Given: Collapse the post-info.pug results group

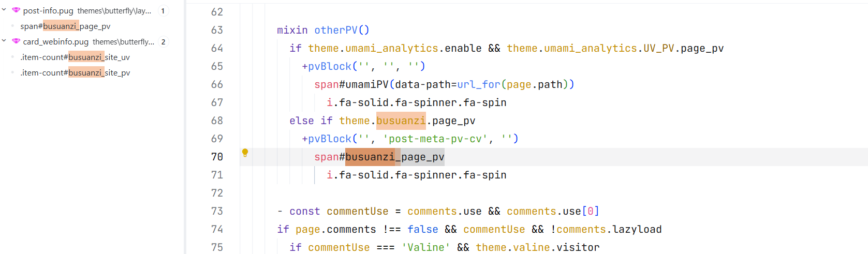Looking at the screenshot, I should (x=4, y=10).
